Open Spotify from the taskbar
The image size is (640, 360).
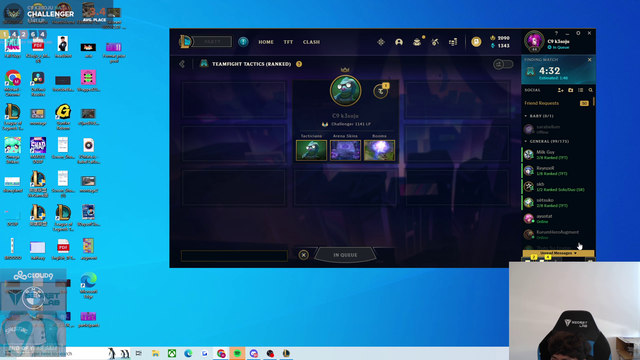237,353
